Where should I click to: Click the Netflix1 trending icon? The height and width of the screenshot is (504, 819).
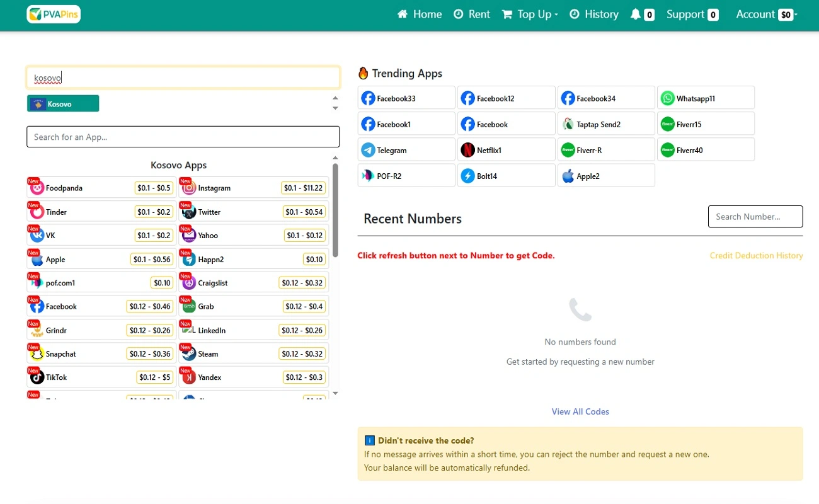coord(467,150)
